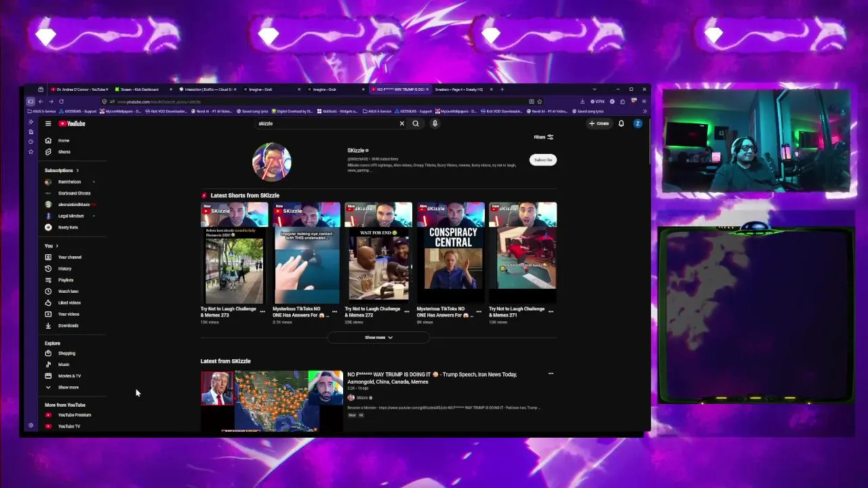The height and width of the screenshot is (488, 868).
Task: Open options menu for the Trump video result
Action: tap(551, 373)
